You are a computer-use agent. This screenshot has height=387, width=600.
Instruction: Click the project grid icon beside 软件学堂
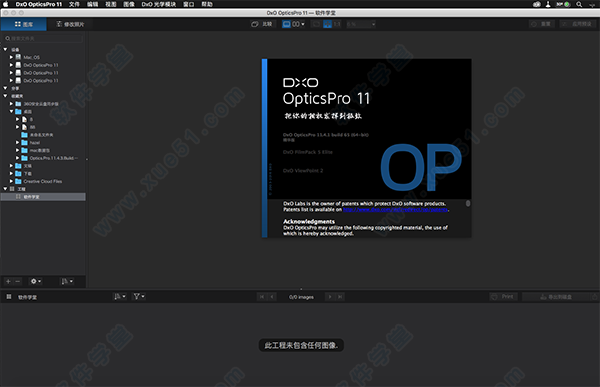8,297
